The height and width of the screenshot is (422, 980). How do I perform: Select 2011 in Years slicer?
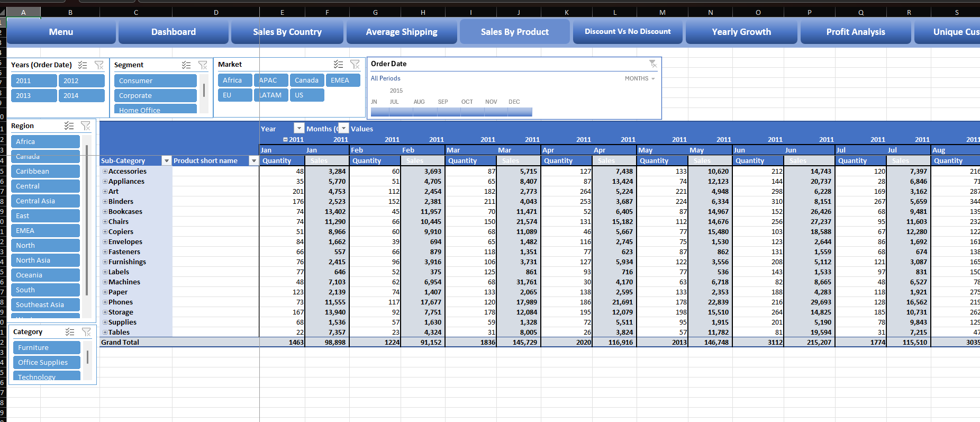(x=34, y=80)
